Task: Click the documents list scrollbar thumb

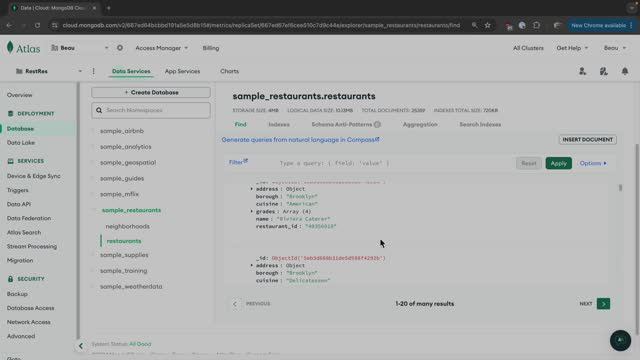Action: pos(620,188)
